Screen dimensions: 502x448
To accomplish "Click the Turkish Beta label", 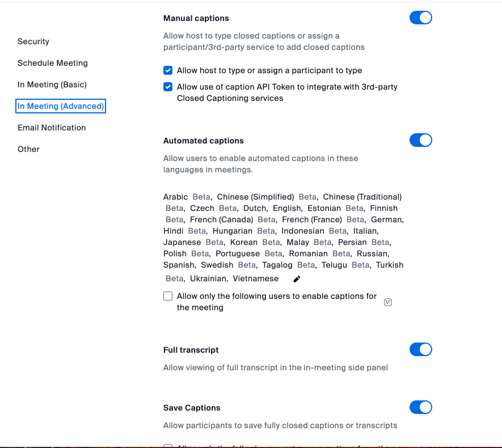I will click(174, 278).
